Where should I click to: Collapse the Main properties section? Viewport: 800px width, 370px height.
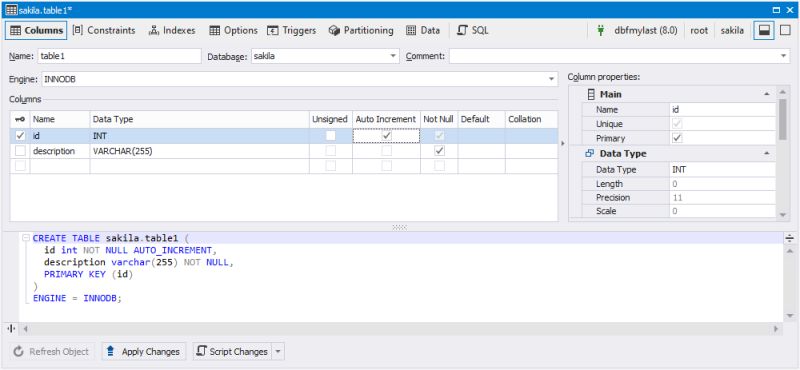[x=766, y=94]
